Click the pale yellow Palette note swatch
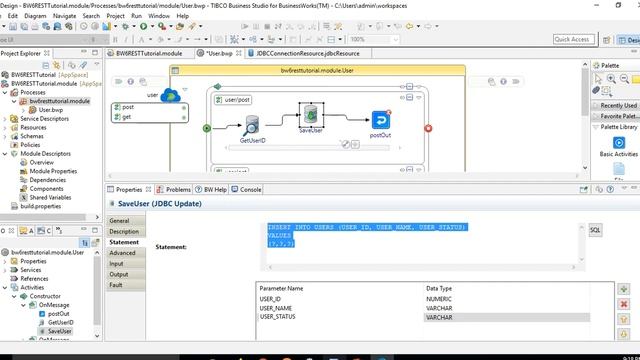The image size is (640, 360). click(636, 78)
